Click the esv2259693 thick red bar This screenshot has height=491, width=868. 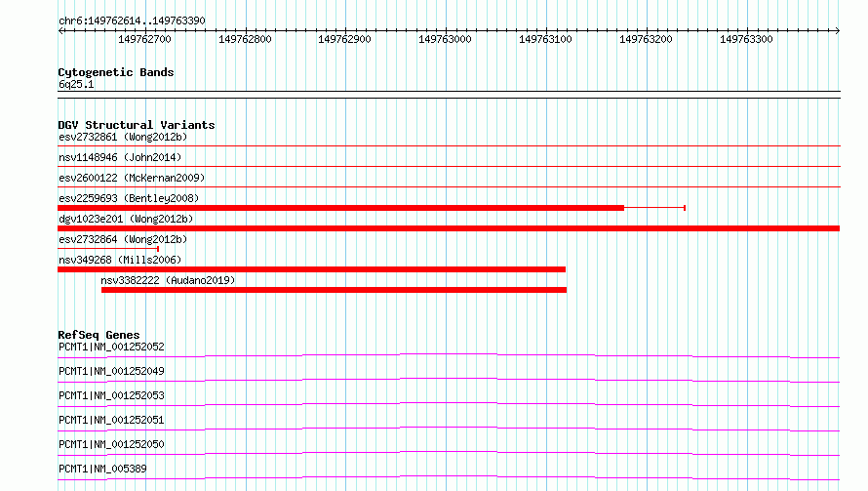coord(341,208)
